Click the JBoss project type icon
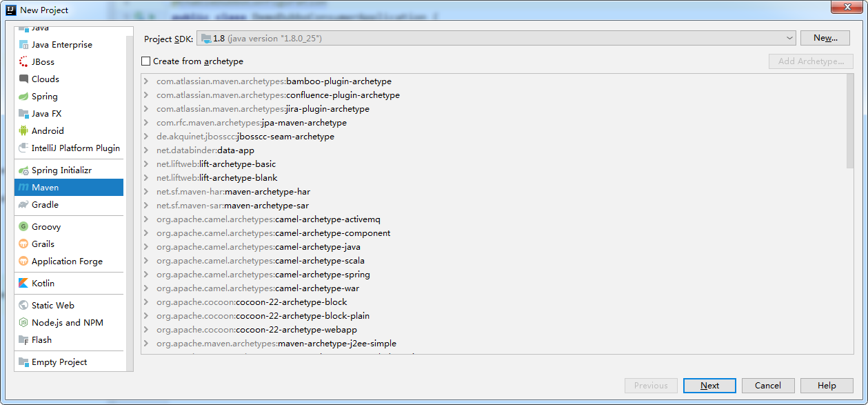The image size is (868, 405). (24, 62)
